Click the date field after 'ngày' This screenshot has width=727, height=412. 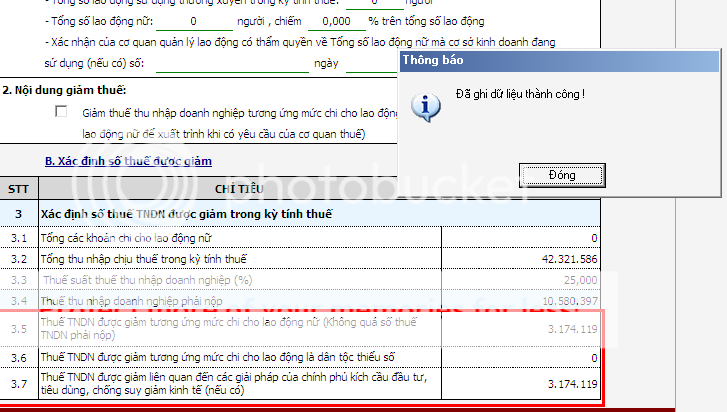click(372, 64)
